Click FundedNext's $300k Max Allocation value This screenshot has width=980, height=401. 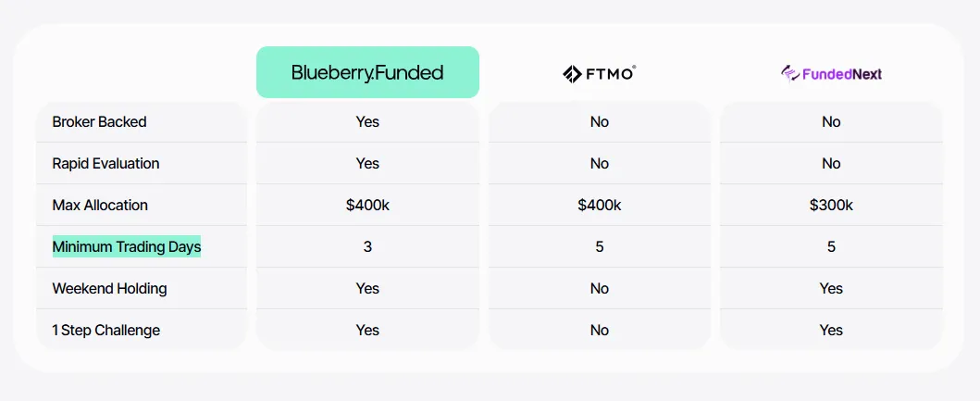831,205
